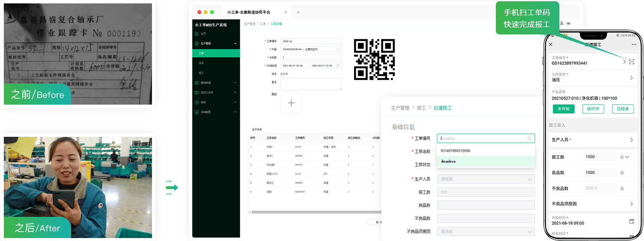Click the 工单 breadcrumb link
Image resolution: width=644 pixels, height=241 pixels.
click(263, 24)
